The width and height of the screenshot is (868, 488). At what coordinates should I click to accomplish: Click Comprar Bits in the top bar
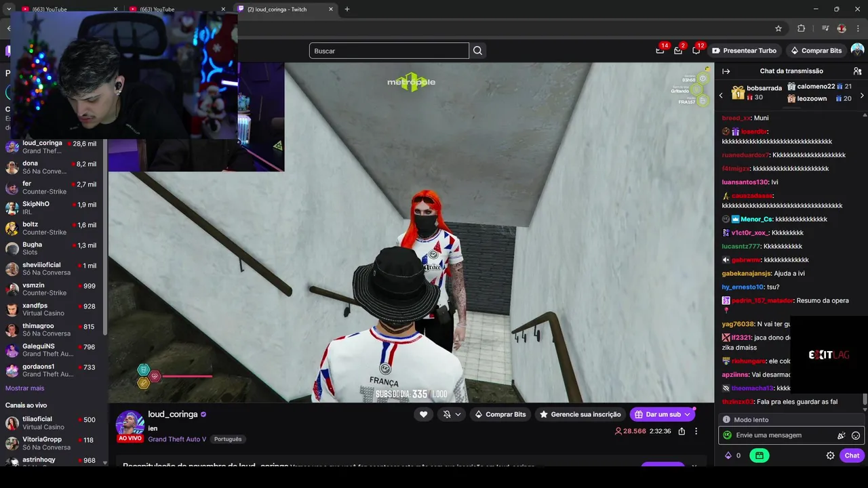pos(816,51)
